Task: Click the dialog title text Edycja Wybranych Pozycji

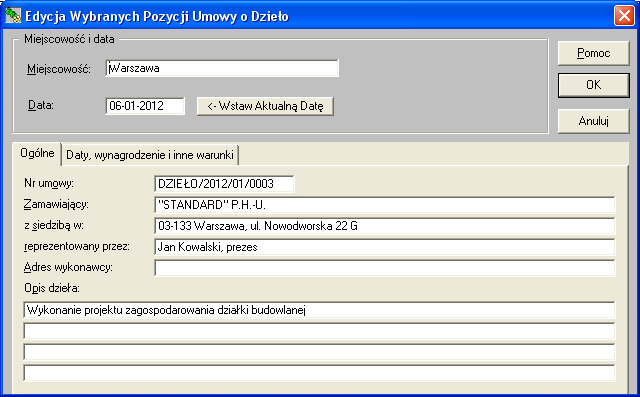Action: (157, 16)
